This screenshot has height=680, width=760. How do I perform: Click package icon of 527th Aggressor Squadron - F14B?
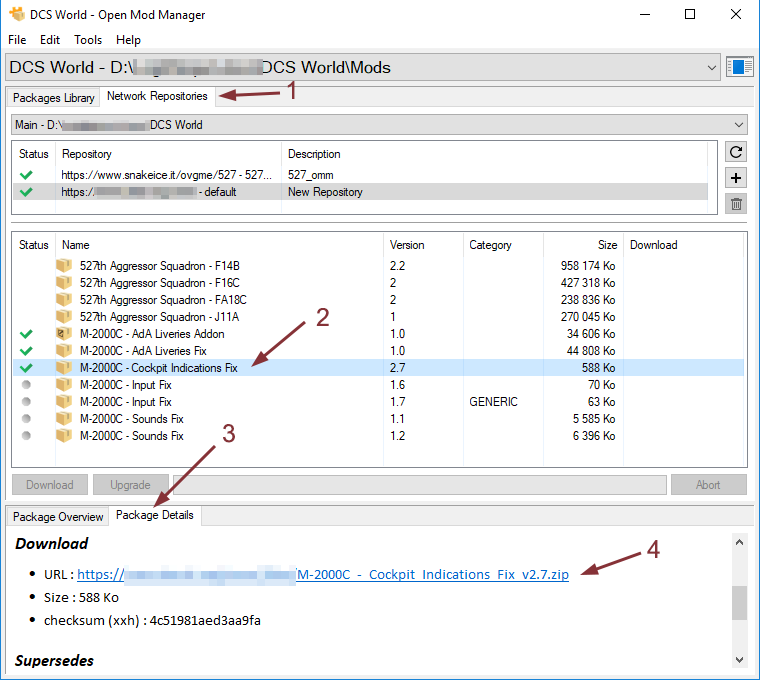[x=63, y=266]
